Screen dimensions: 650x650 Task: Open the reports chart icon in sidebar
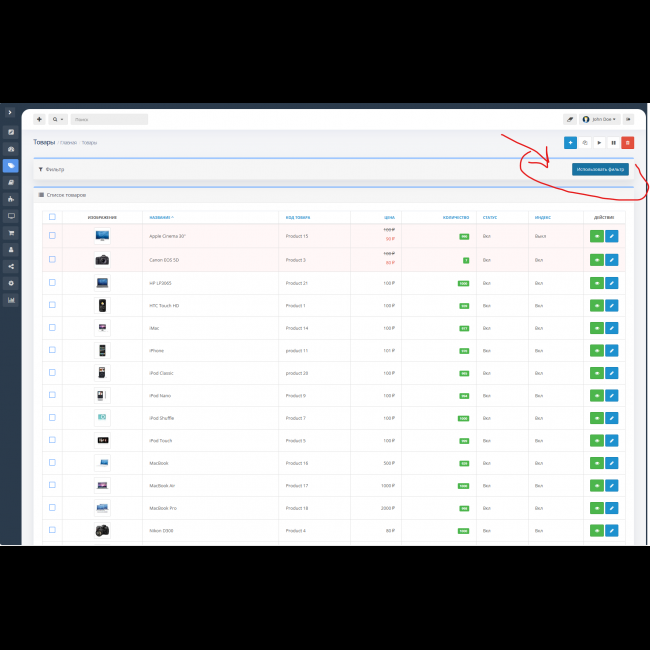coord(11,299)
